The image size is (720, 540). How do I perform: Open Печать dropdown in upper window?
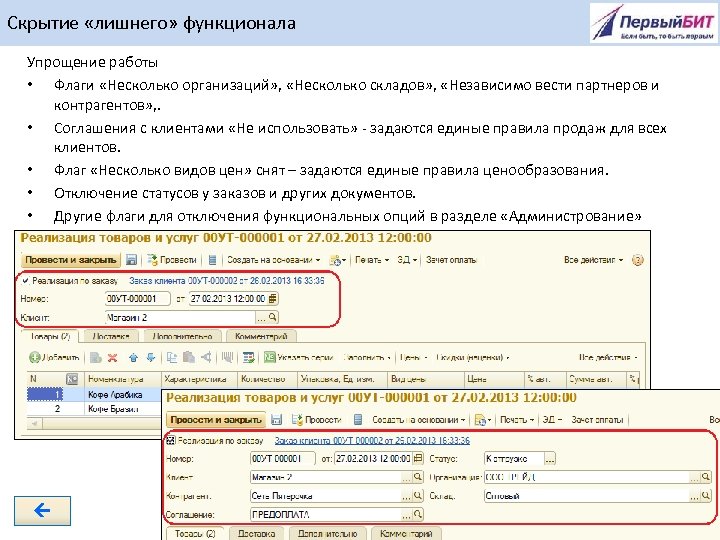(x=372, y=260)
